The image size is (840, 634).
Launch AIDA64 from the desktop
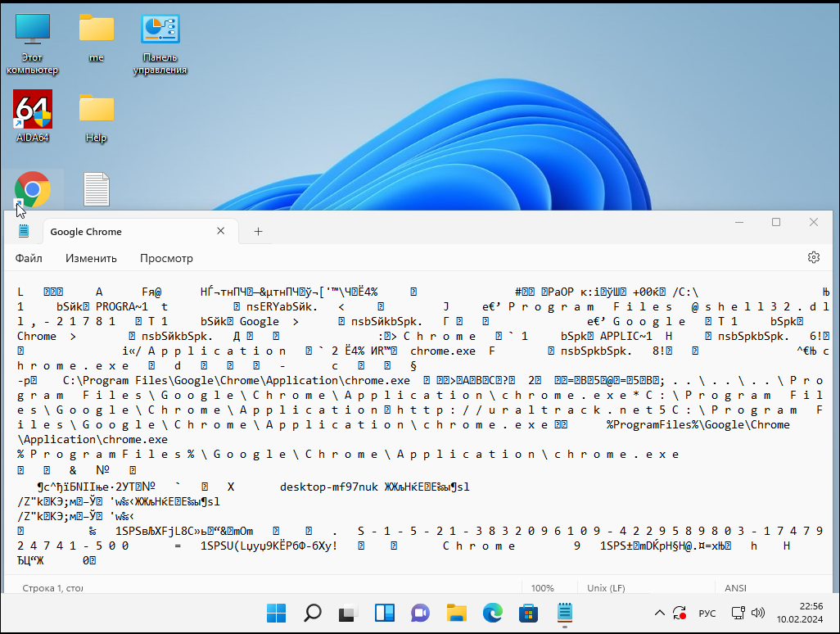tap(33, 116)
